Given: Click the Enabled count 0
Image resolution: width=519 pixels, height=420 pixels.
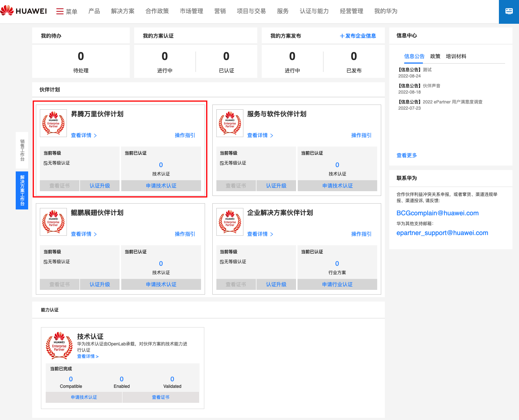Looking at the screenshot, I should pos(122,379).
